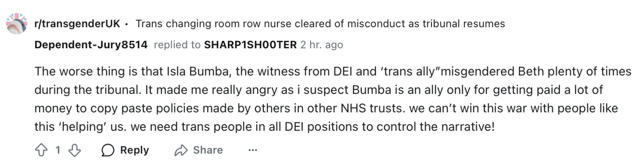Click the '2 hr. ago' timestamp
644x165 pixels.
322,45
